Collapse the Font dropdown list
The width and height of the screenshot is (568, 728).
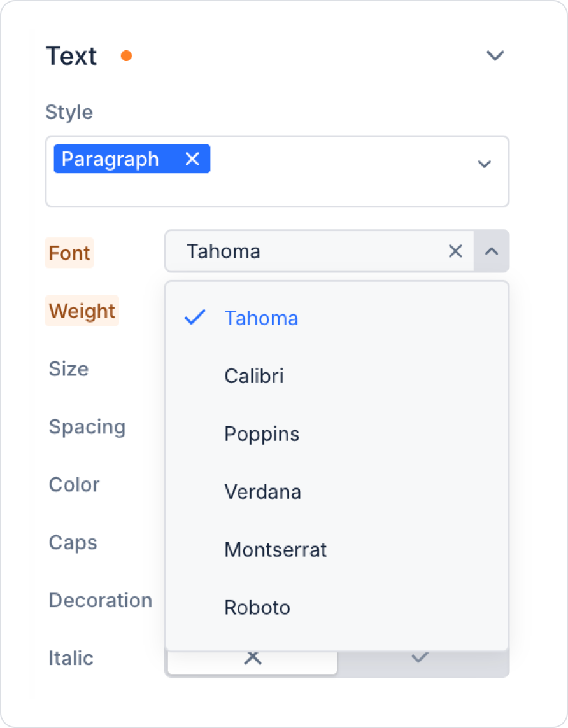(491, 251)
